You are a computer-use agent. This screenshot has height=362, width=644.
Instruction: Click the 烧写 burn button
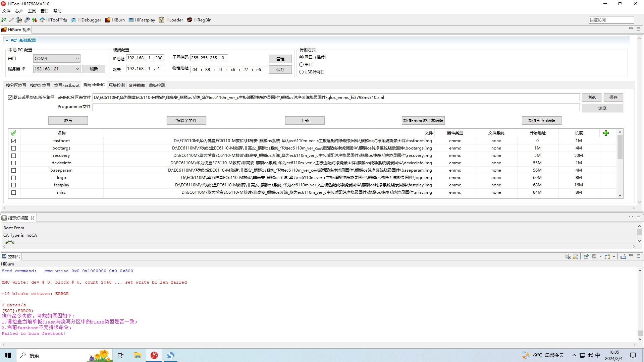tap(68, 120)
